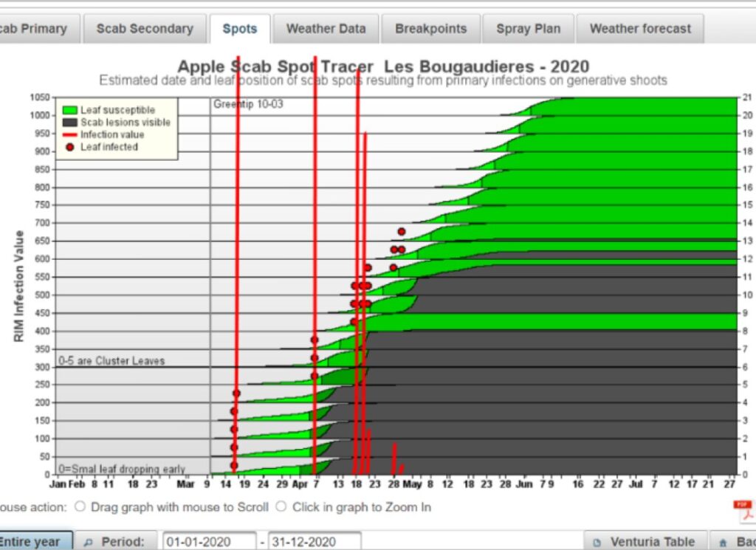Click the green Leaf susceptible legend swatch
Viewport: 756px width, 550px height.
70,111
